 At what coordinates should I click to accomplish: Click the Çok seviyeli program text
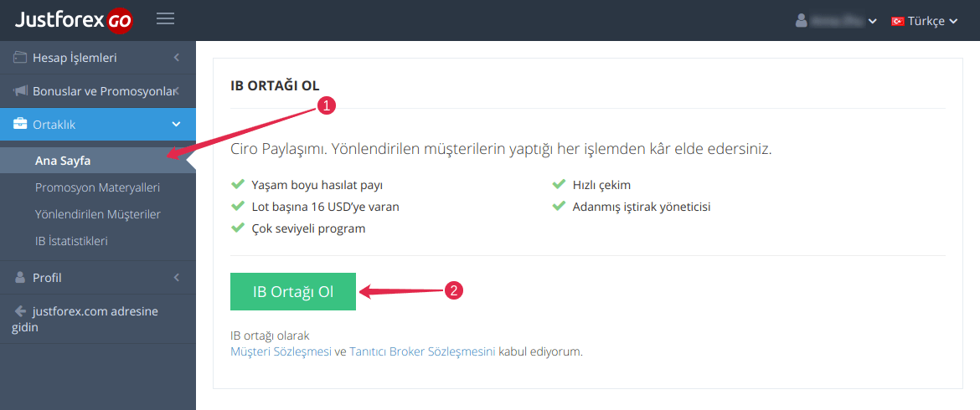(x=309, y=228)
